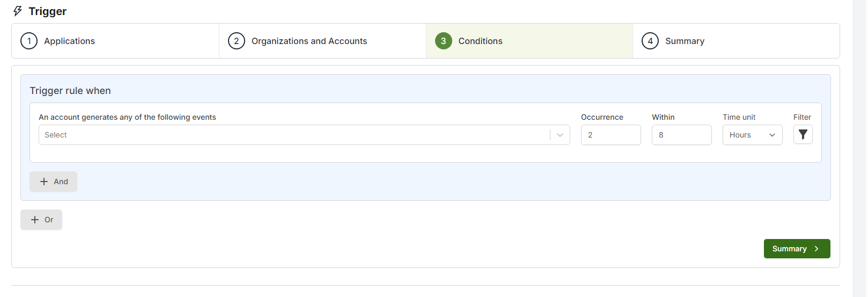This screenshot has width=868, height=297.
Task: Open the Hours time unit dropdown
Action: pos(753,135)
